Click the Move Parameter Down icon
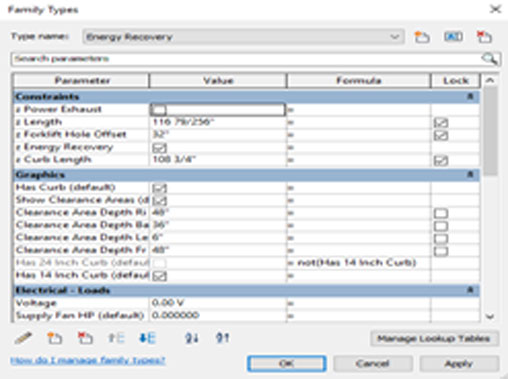Screen dimensions: 508x379 pyautogui.click(x=147, y=338)
